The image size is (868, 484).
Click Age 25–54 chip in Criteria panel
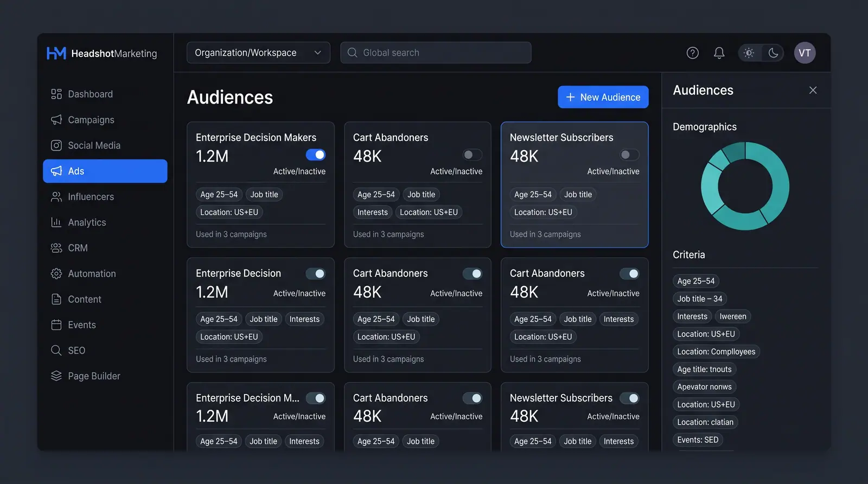(696, 281)
